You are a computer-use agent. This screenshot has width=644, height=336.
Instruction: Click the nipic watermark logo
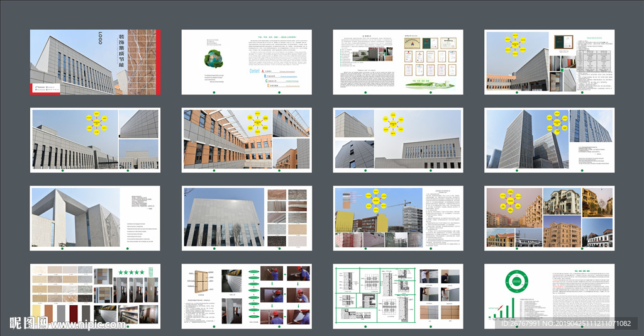coord(28,323)
